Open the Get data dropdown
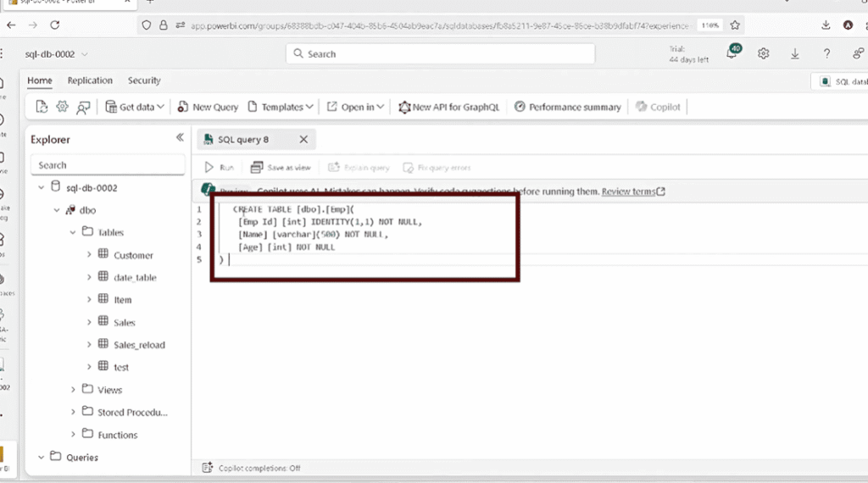The height and width of the screenshot is (483, 868). point(135,107)
